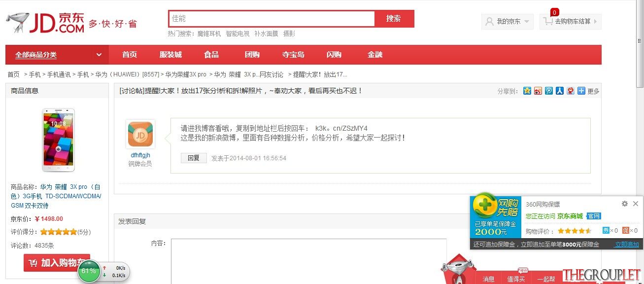Viewport: 644px width, 284px height.
Task: Click post timestamp 发表于2014-08-01 16:56:54
Action: pyautogui.click(x=249, y=158)
